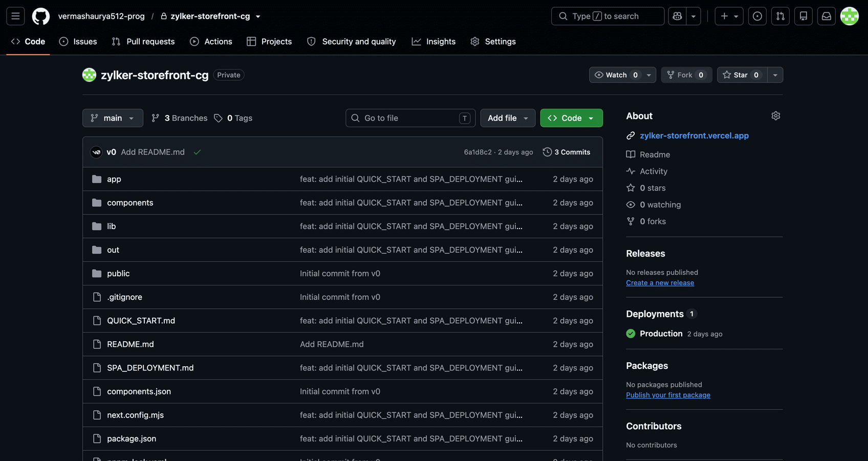Open the Copilot chat icon

(x=678, y=16)
